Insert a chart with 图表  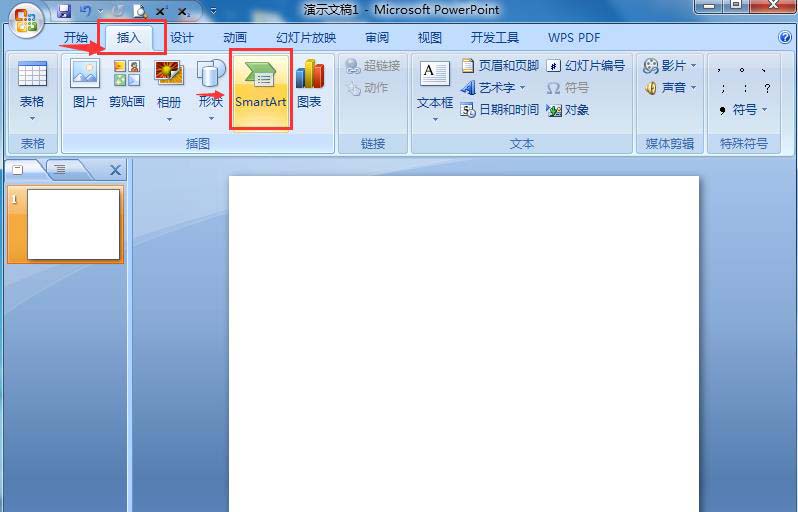pos(309,86)
